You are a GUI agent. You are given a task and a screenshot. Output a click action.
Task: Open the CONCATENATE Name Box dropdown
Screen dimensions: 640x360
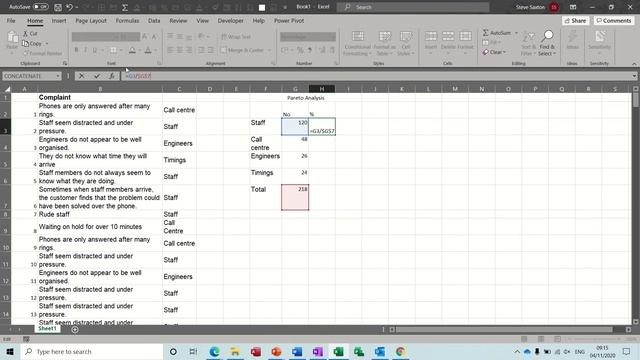[58, 76]
